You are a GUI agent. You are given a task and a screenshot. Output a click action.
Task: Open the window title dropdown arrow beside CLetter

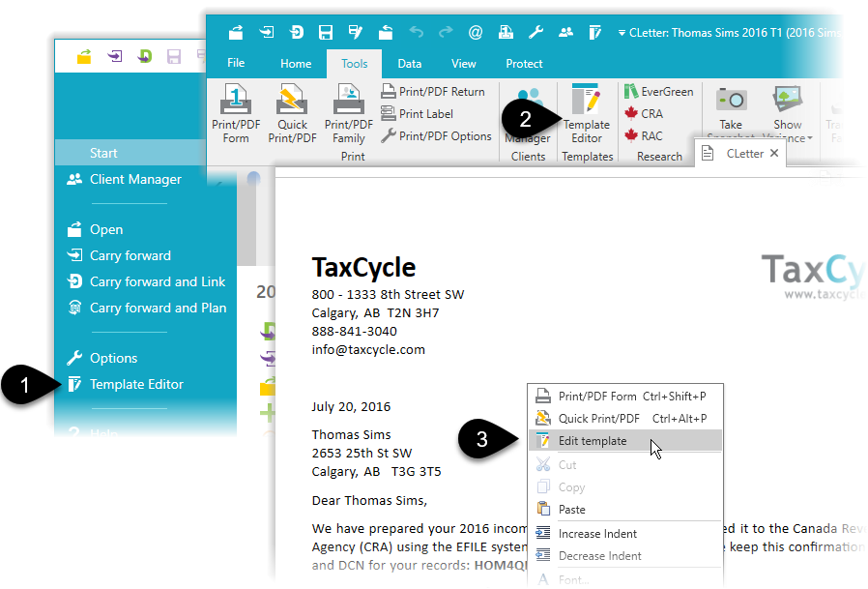[622, 33]
